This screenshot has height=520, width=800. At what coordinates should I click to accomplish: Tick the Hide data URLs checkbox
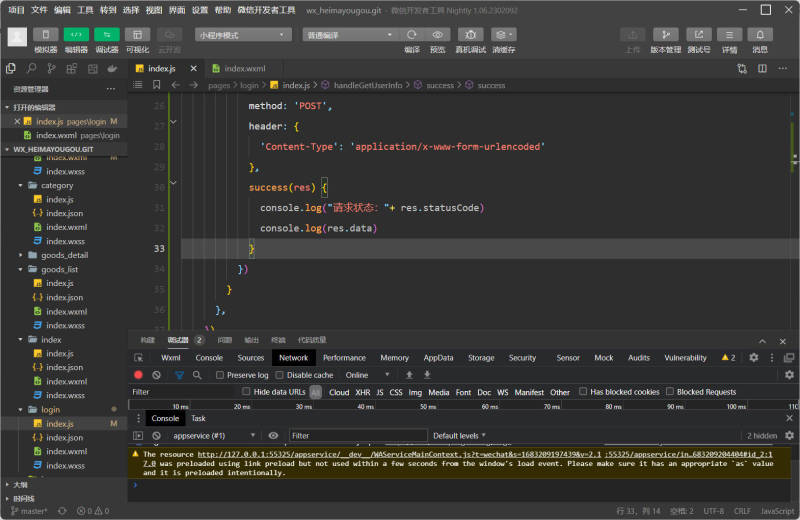248,392
